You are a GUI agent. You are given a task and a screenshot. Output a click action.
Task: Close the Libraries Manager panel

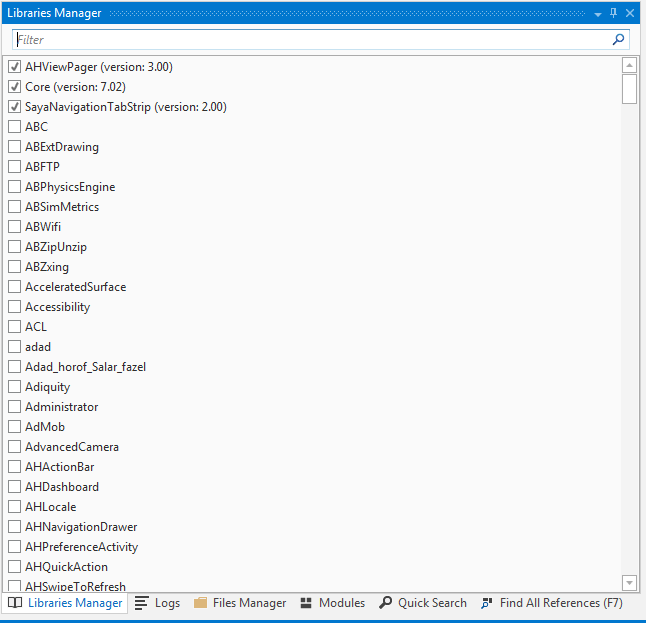coord(630,13)
